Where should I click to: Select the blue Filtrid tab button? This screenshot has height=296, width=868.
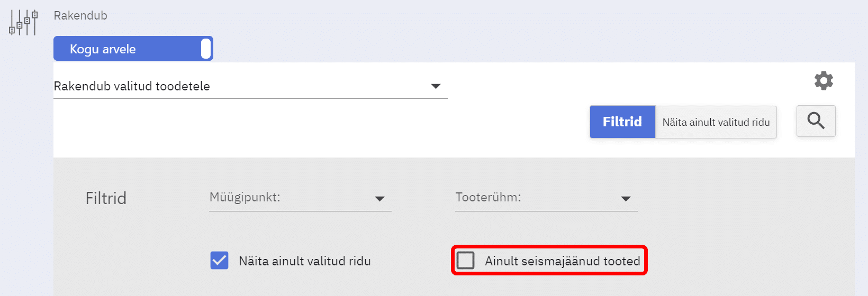coord(622,122)
